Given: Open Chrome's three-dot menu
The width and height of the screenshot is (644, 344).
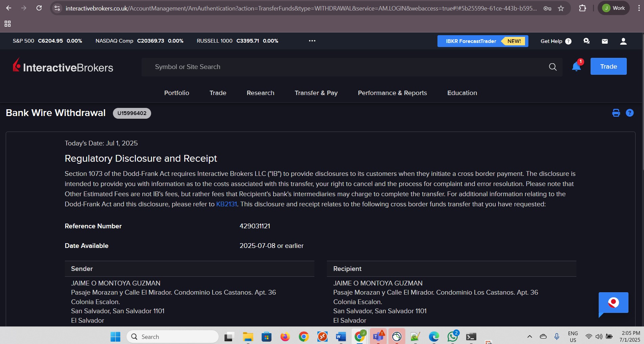Looking at the screenshot, I should [x=639, y=8].
